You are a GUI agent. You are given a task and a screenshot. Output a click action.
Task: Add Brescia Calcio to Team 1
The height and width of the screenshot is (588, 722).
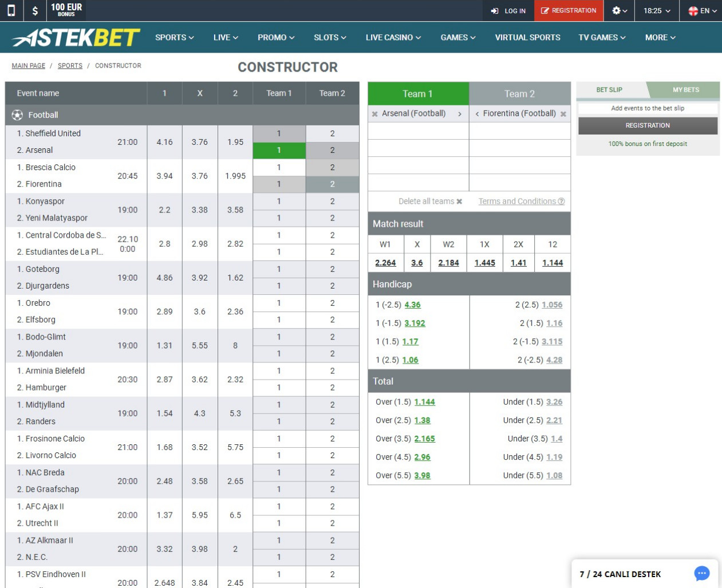[279, 167]
